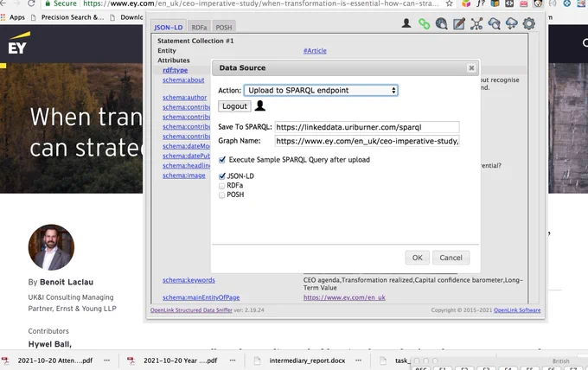Uncheck the JSON-LD checkbox
This screenshot has width=588, height=370.
click(222, 175)
